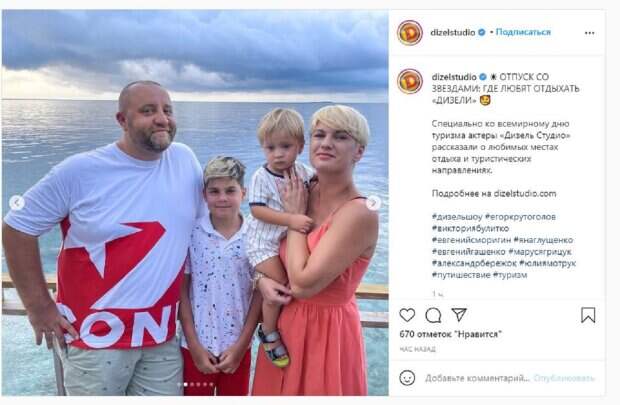Share post using paper plane icon
The image size is (620, 405).
(459, 314)
